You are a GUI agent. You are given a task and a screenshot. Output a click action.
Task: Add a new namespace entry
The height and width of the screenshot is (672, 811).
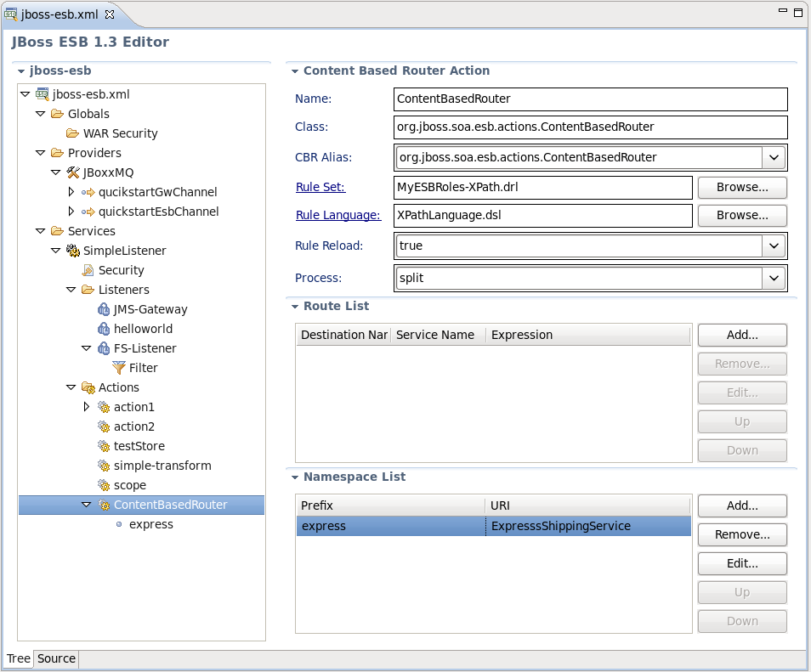[742, 505]
